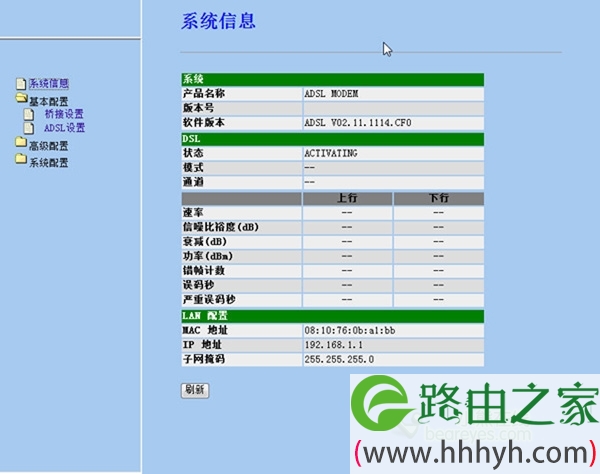This screenshot has width=600, height=474.
Task: Expand the 系统配置 tree folder
Action: click(49, 163)
